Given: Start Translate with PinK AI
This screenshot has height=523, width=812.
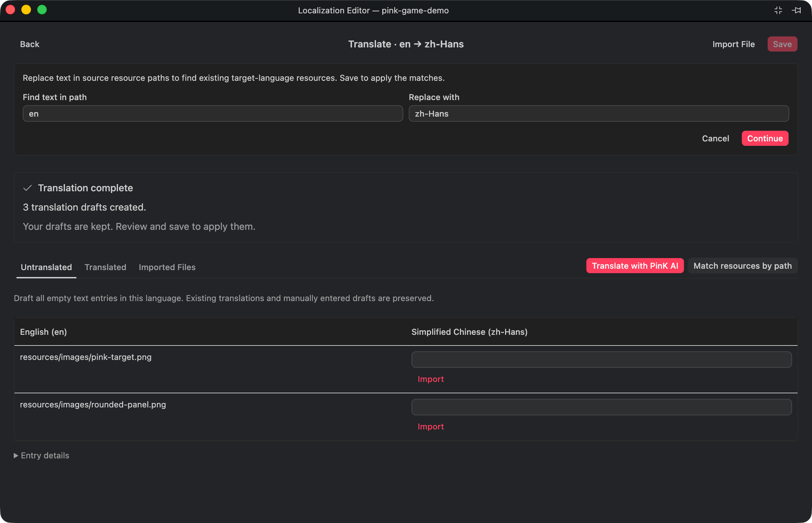Looking at the screenshot, I should 635,266.
